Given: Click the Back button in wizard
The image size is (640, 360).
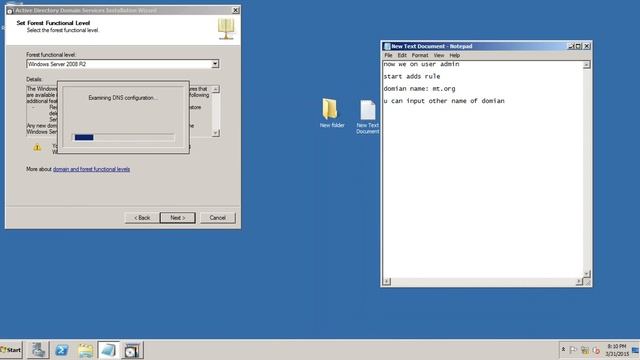Looking at the screenshot, I should point(142,218).
